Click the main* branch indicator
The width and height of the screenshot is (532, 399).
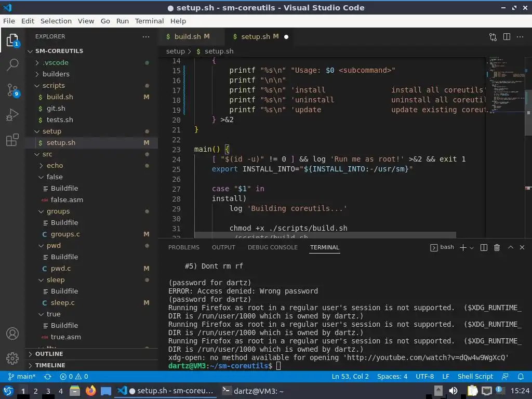pos(22,377)
